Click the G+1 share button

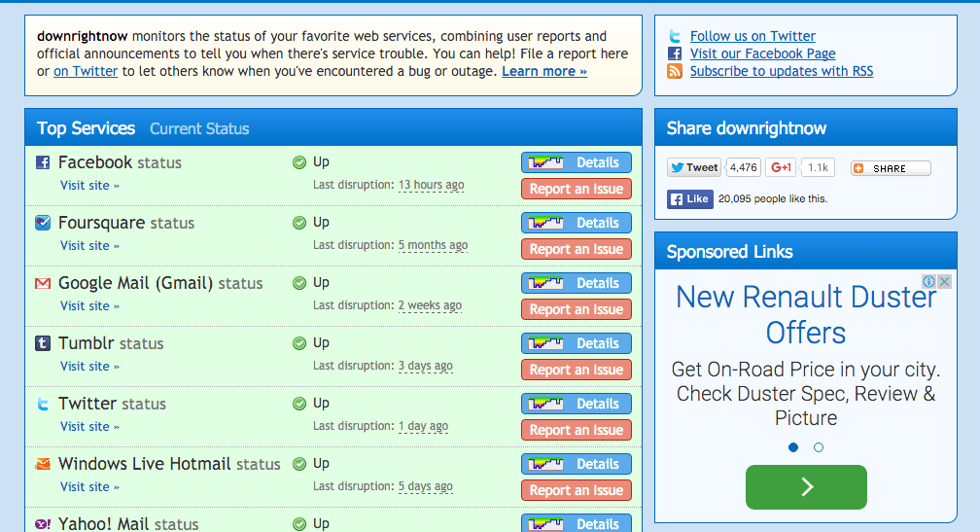click(x=780, y=167)
